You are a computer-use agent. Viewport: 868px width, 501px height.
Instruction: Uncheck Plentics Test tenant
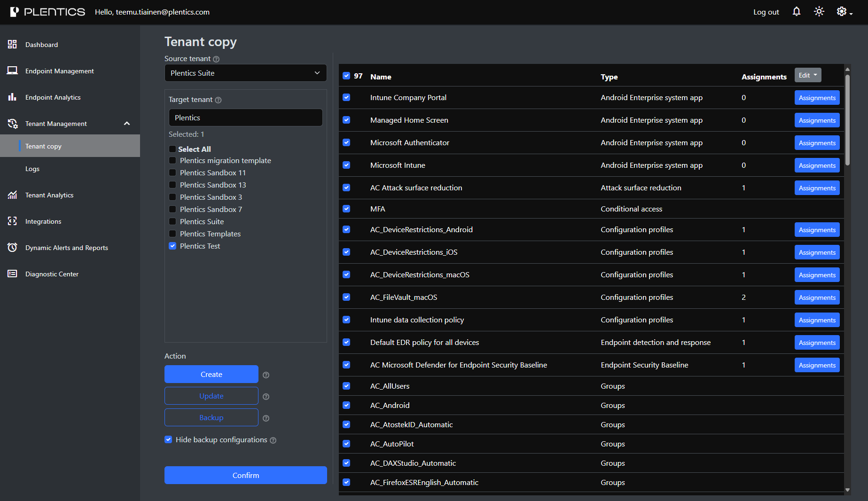[172, 246]
